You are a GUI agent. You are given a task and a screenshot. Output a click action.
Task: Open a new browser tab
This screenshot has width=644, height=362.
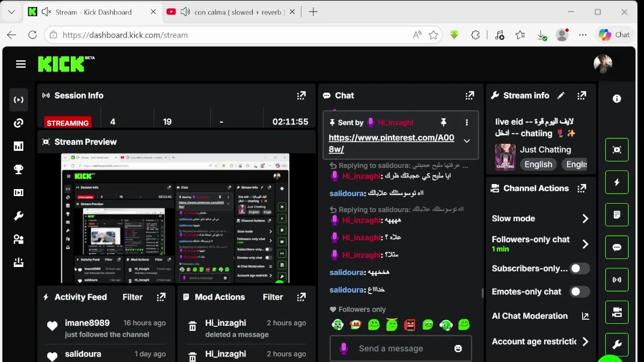pyautogui.click(x=313, y=12)
